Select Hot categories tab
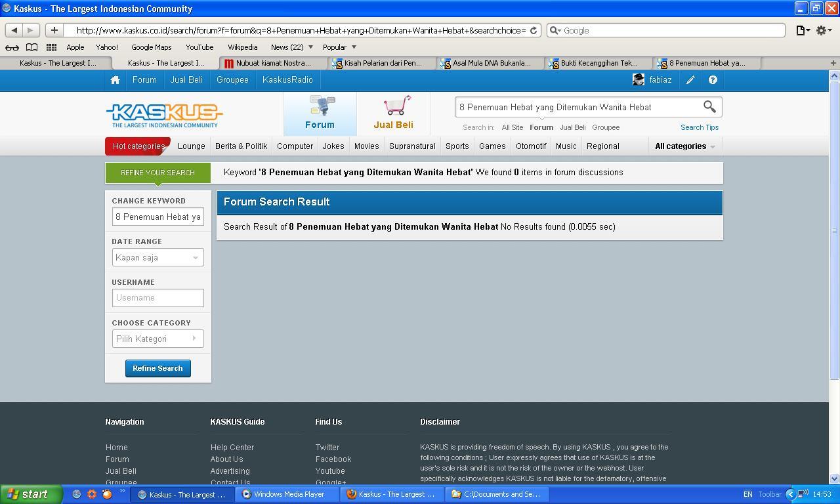The height and width of the screenshot is (504, 840). pyautogui.click(x=138, y=146)
